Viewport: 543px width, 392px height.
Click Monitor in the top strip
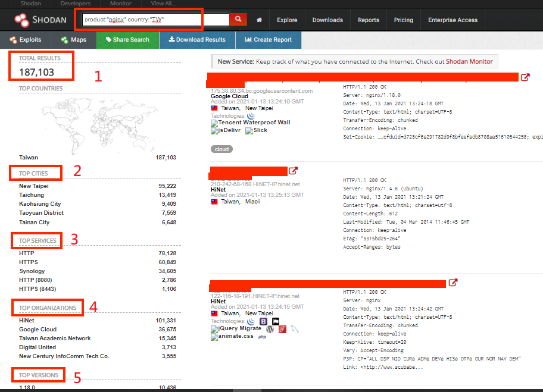pyautogui.click(x=120, y=4)
